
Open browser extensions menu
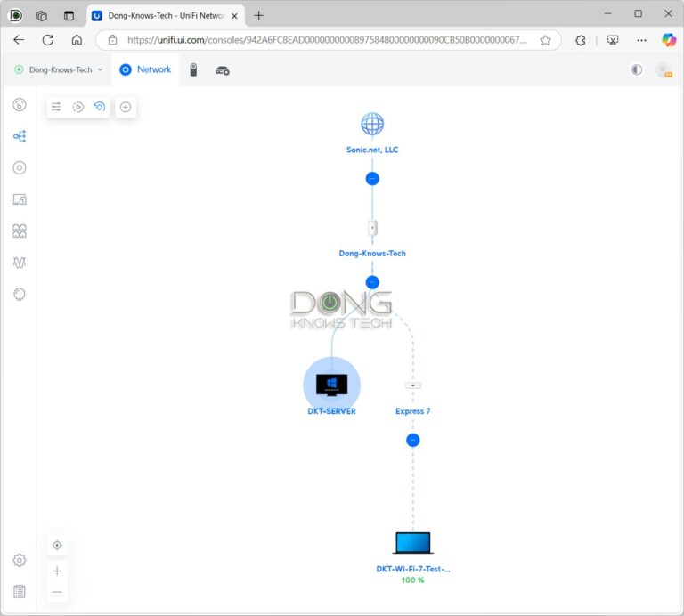click(581, 40)
